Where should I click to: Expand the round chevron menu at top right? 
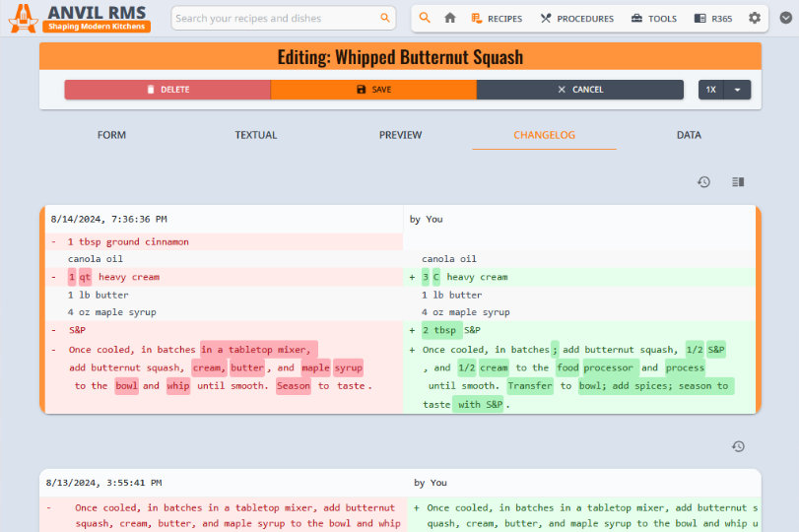[x=785, y=18]
